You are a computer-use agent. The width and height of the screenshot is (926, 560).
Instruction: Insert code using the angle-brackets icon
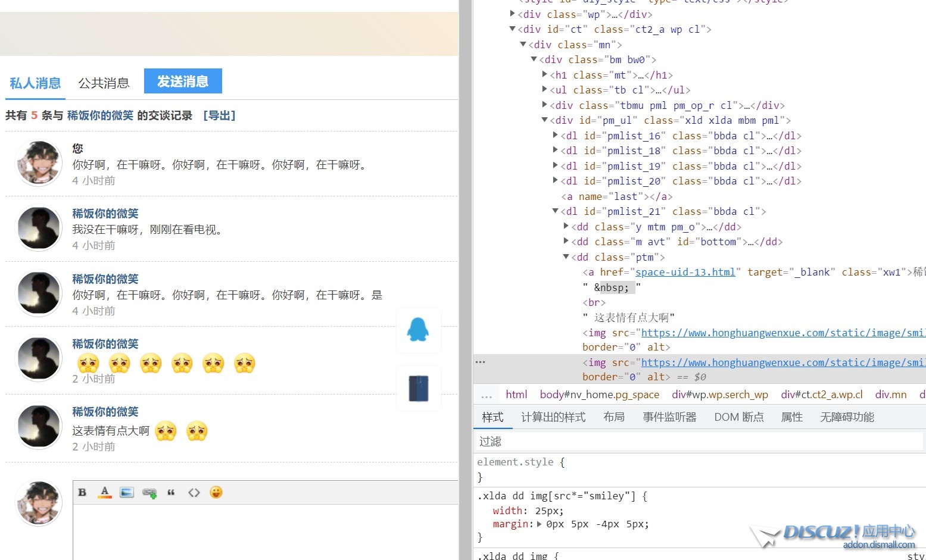click(x=194, y=492)
